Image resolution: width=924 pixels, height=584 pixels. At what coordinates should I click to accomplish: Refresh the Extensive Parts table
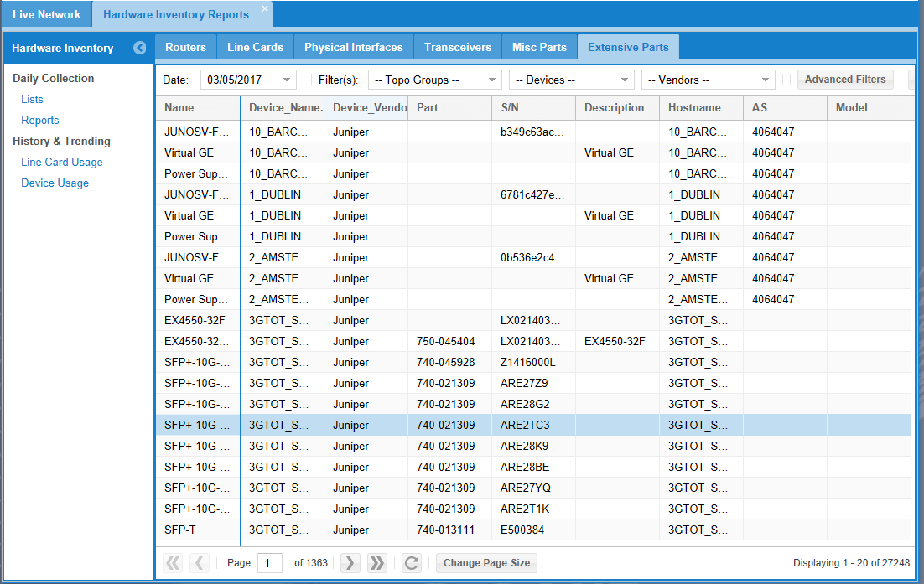[411, 562]
